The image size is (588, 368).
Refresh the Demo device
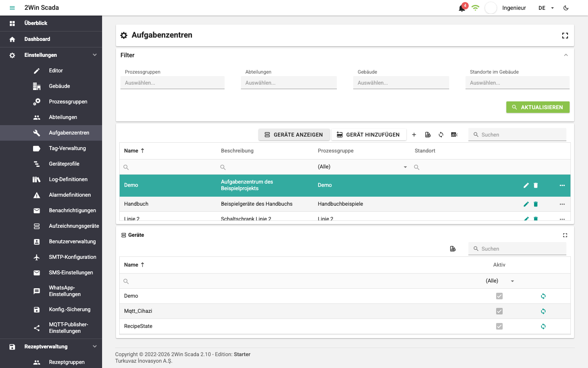pos(543,296)
